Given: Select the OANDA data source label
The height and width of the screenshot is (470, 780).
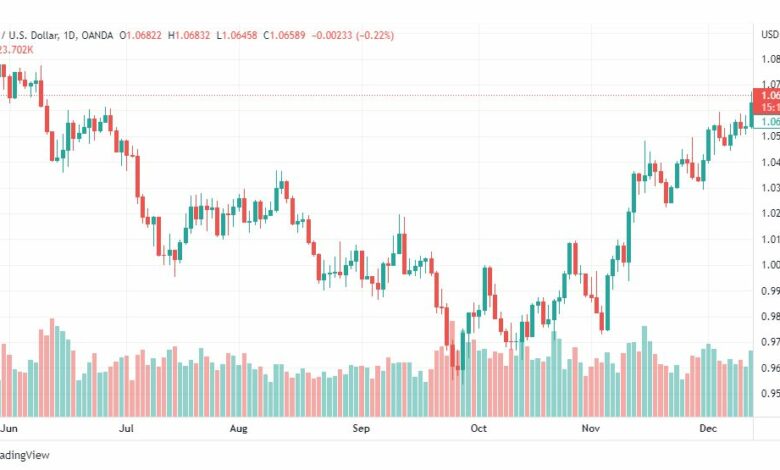Looking at the screenshot, I should 97,35.
